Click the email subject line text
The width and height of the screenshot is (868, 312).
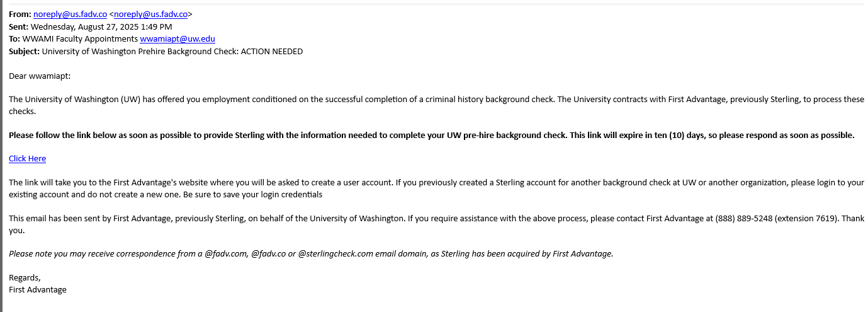[172, 51]
